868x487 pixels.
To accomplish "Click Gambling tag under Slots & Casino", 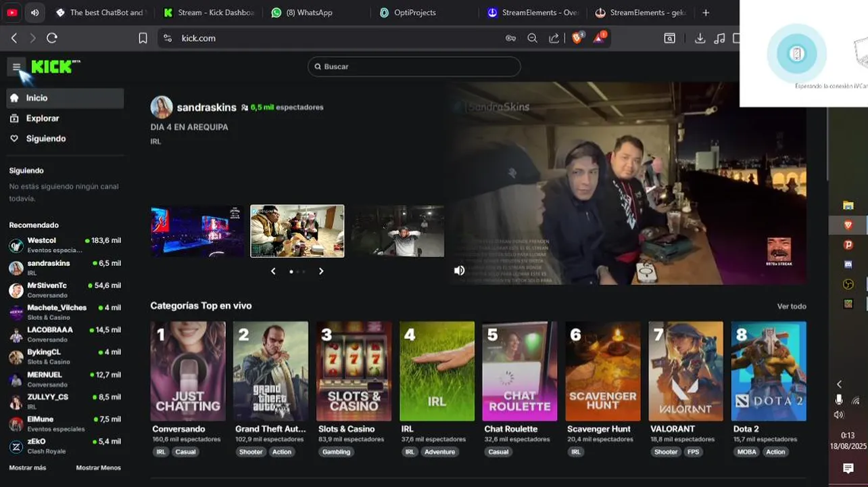I will (x=336, y=452).
